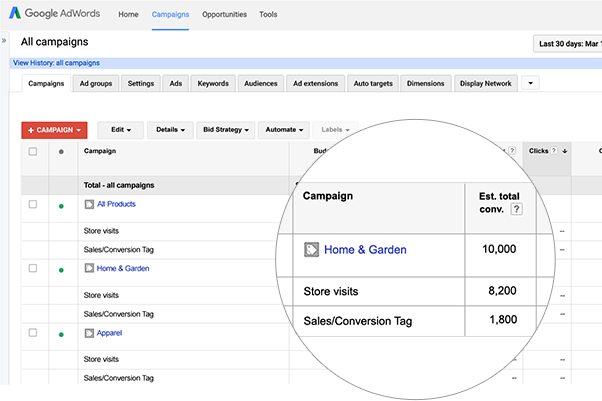This screenshot has height=401, width=602.
Task: Open the Edit dropdown
Action: [121, 130]
